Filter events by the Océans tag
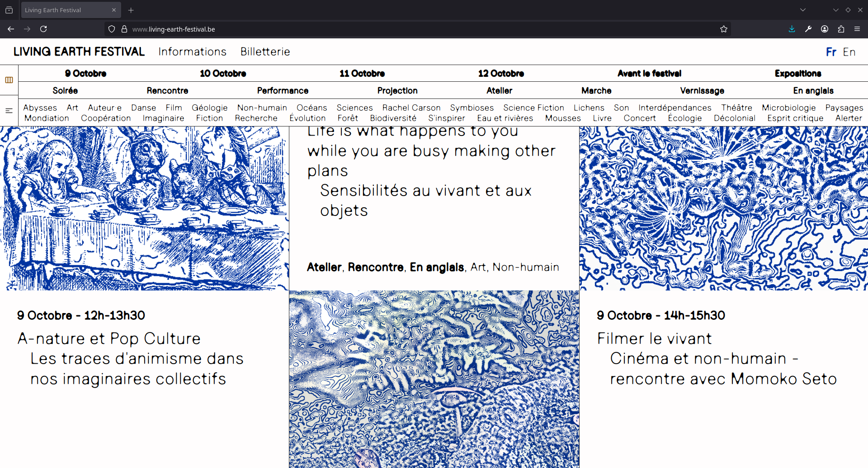Image resolution: width=868 pixels, height=468 pixels. [x=311, y=108]
